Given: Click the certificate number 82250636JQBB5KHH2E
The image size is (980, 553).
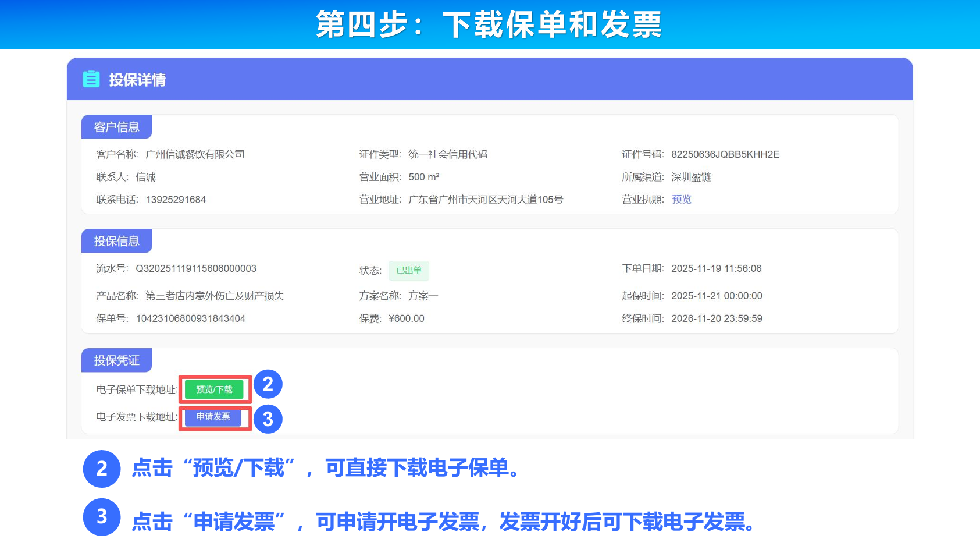Looking at the screenshot, I should 725,154.
